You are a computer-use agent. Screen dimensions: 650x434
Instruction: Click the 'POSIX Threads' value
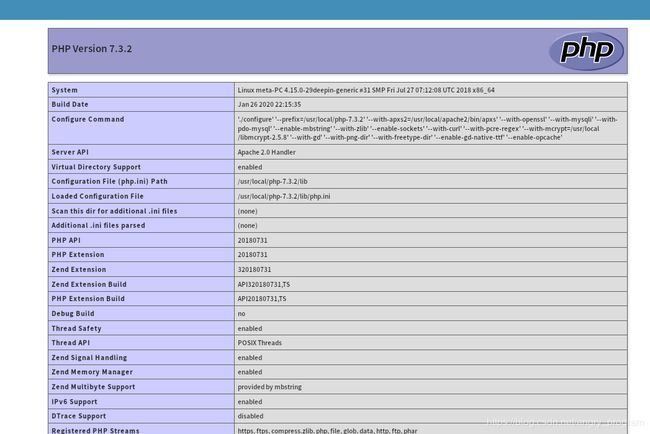click(x=260, y=343)
